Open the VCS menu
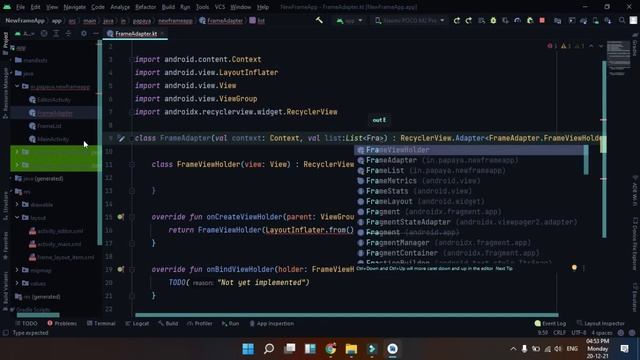Image resolution: width=640 pixels, height=360 pixels. 220,7
